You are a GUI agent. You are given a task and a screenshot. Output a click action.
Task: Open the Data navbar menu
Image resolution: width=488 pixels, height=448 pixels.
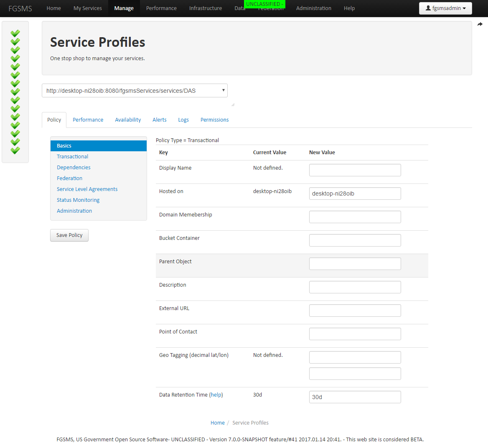click(239, 8)
